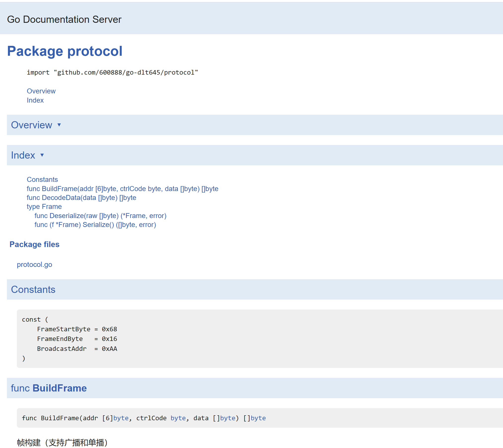The height and width of the screenshot is (448, 503).
Task: Open type Frame index link
Action: pyautogui.click(x=44, y=206)
